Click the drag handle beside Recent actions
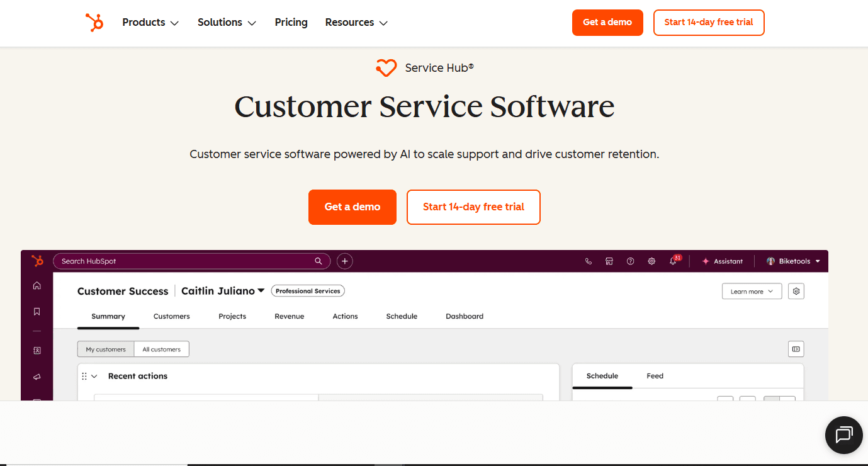The height and width of the screenshot is (466, 868). (x=84, y=376)
